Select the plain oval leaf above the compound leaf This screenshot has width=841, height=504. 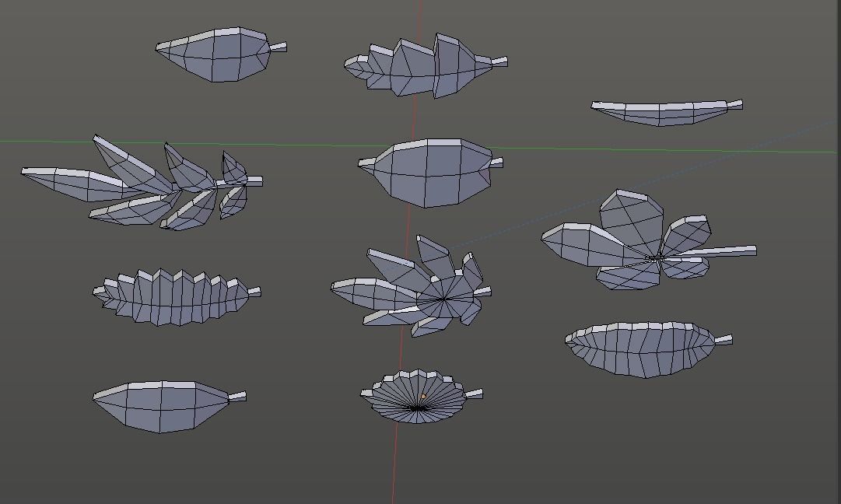point(220,54)
